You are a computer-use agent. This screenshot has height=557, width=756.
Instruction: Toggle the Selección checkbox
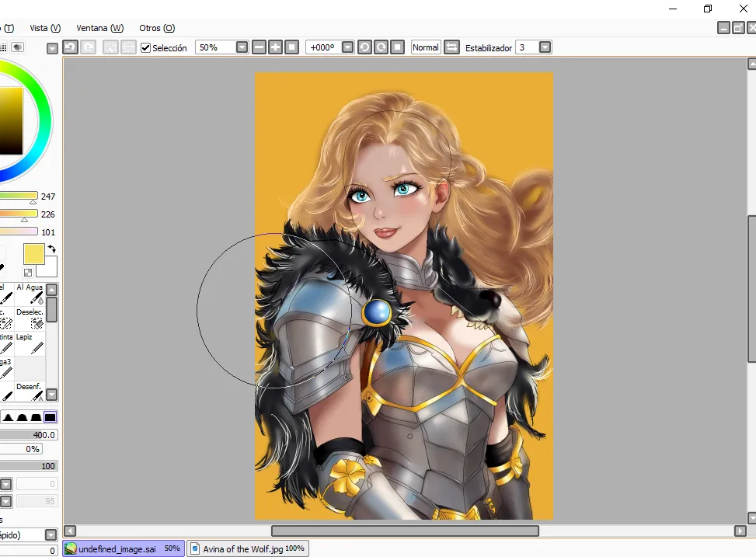point(145,47)
